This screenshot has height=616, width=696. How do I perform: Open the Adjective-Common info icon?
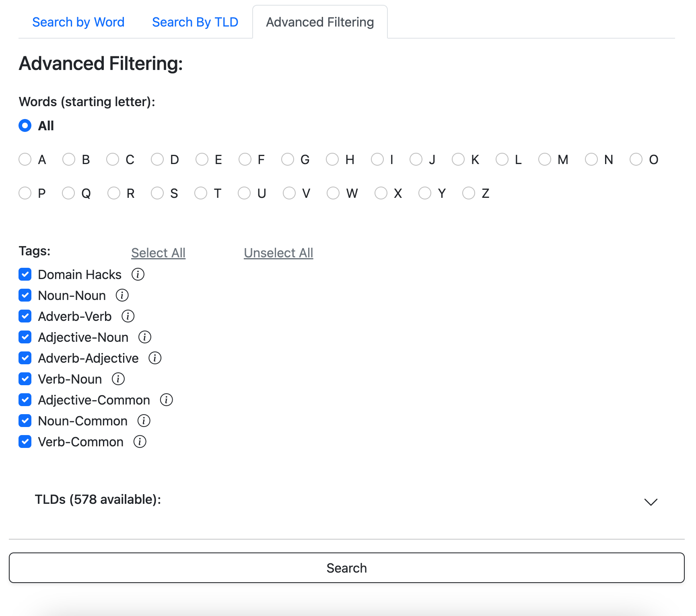[x=167, y=400]
